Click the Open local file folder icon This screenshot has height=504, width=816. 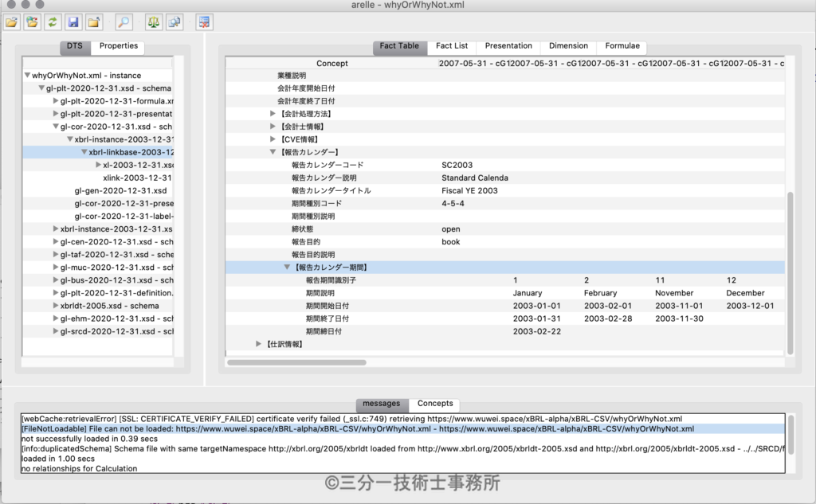12,22
